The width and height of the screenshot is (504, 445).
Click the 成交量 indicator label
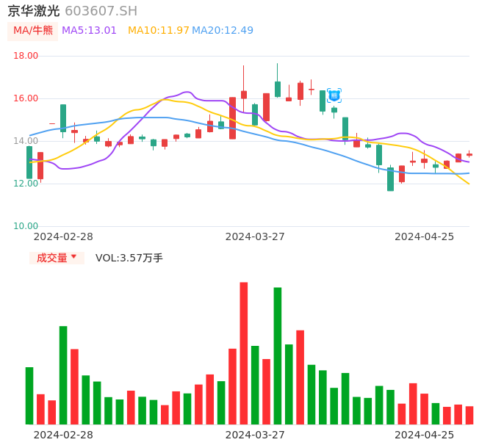(x=51, y=258)
